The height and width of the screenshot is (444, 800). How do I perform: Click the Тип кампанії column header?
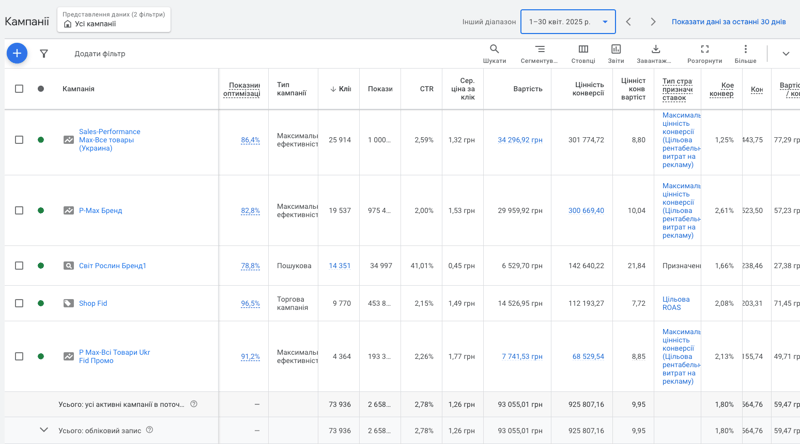291,89
